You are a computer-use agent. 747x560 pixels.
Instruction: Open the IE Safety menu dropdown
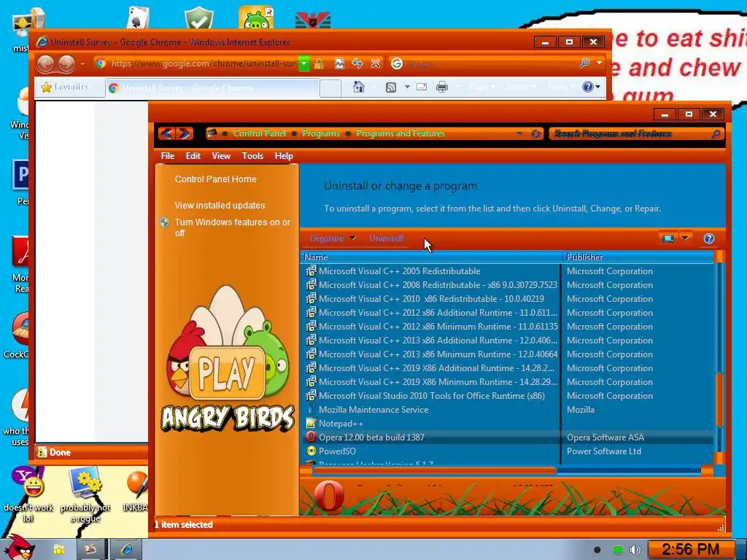(x=520, y=87)
